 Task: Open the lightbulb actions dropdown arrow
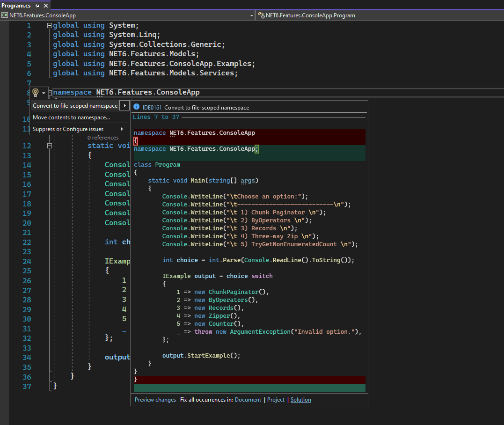(x=43, y=92)
